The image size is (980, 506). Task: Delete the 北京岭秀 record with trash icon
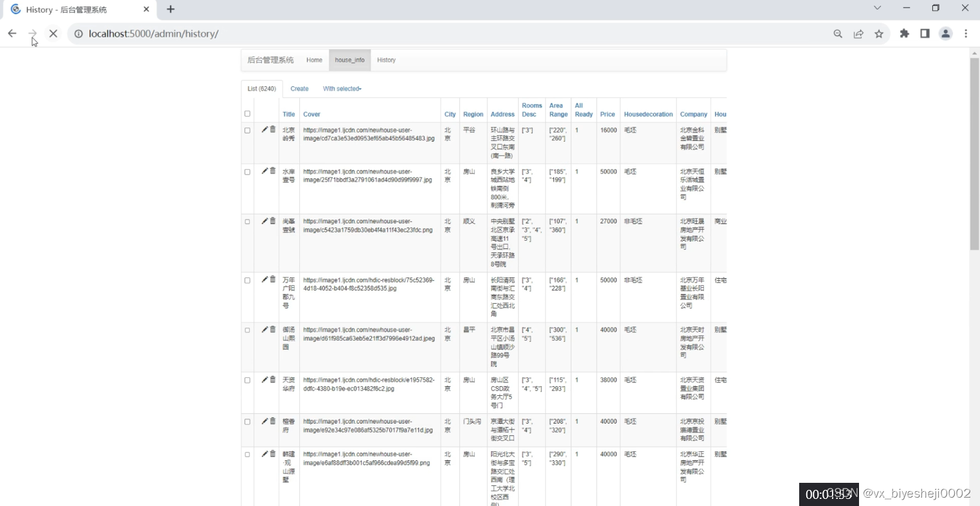pos(273,129)
